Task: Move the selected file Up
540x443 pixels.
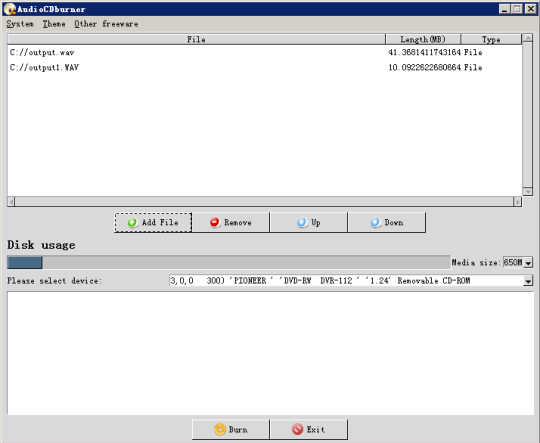Action: tap(309, 223)
